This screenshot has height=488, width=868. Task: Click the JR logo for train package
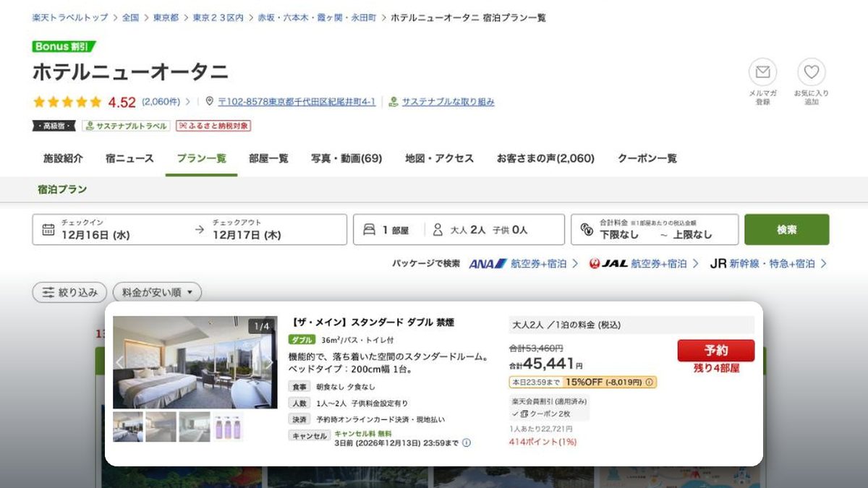click(x=718, y=264)
